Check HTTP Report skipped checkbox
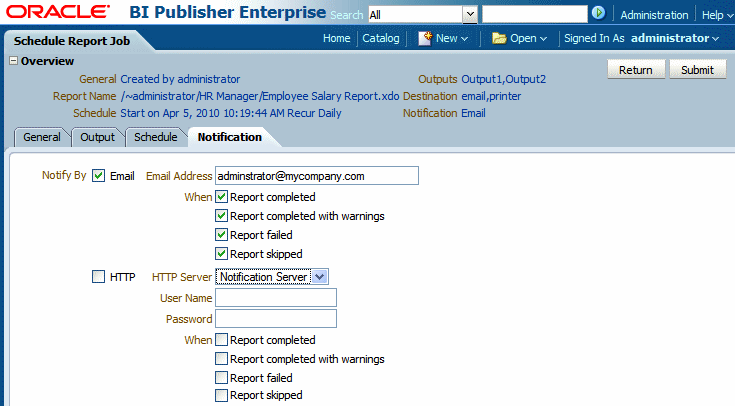The height and width of the screenshot is (406, 735). [221, 395]
